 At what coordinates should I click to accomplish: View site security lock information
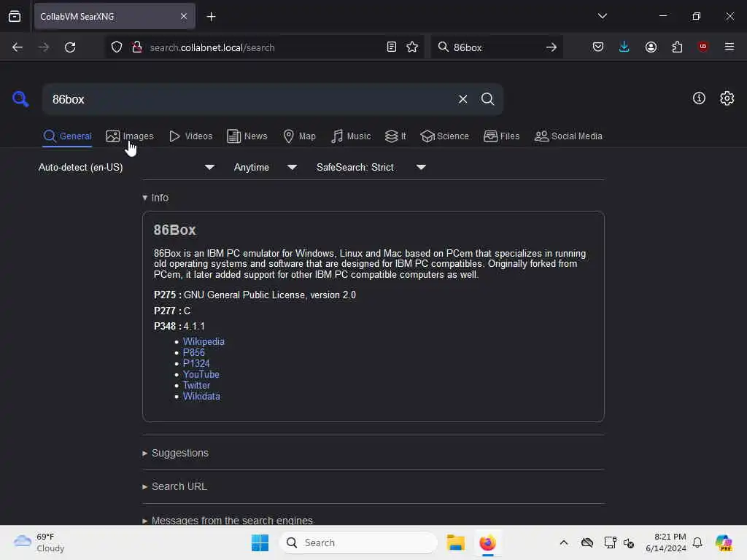pos(137,47)
